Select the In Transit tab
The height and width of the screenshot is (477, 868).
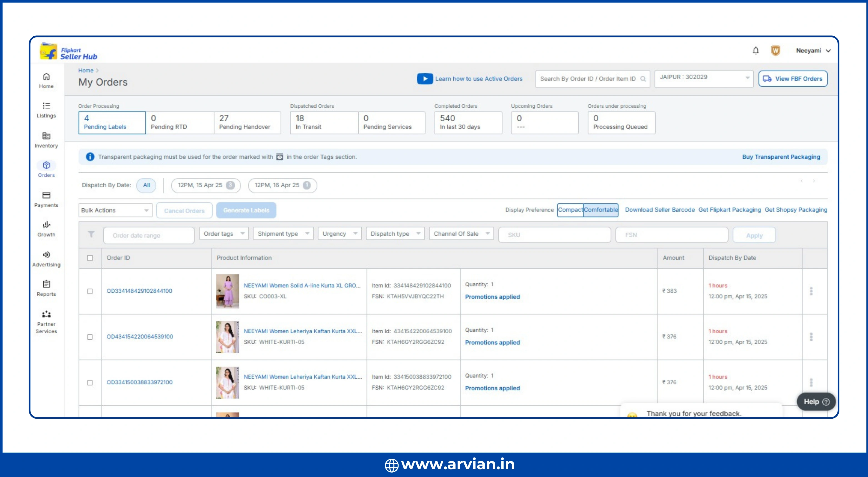click(x=324, y=123)
